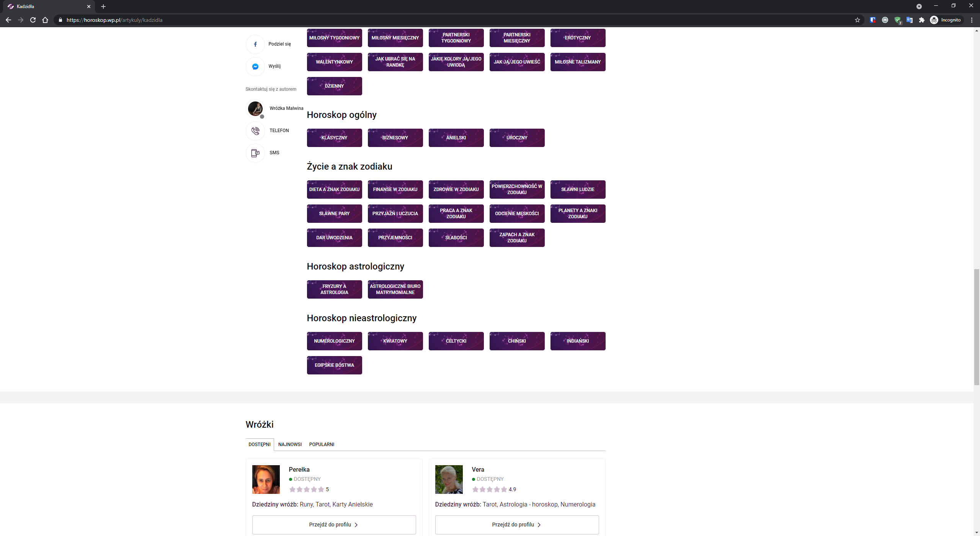Open the MIŁOSNE TALIZMANY category
This screenshot has height=536, width=980.
[578, 62]
